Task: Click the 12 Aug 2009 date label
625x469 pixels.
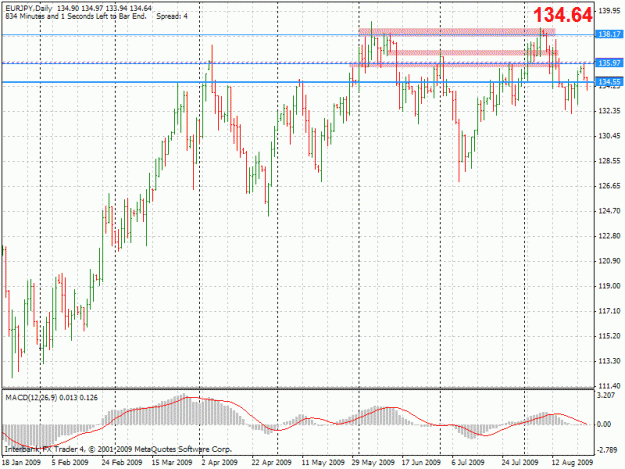Action: 572,462
